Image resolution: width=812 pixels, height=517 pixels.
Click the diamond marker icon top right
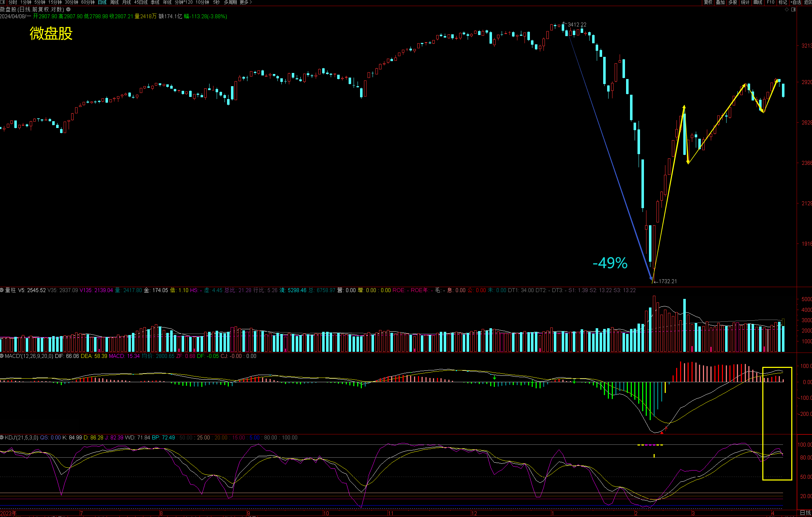[787, 10]
